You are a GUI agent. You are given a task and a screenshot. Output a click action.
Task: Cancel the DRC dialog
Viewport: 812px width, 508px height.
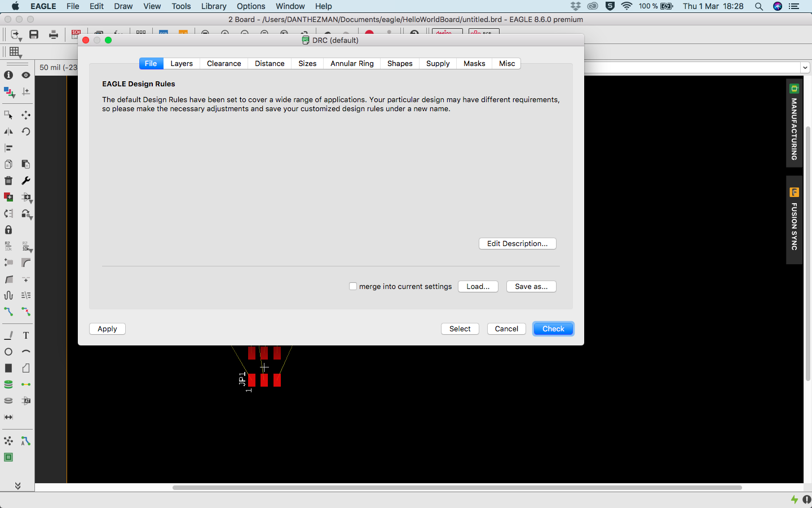(x=506, y=329)
